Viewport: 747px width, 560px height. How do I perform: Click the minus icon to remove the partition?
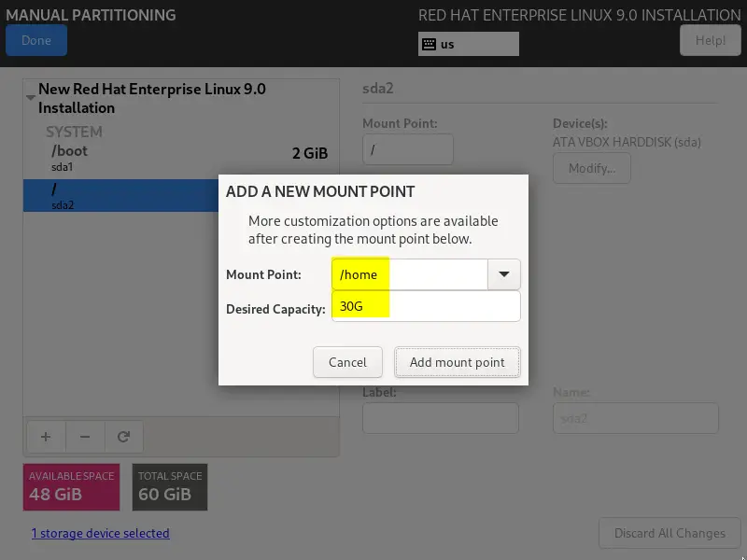[x=85, y=437]
